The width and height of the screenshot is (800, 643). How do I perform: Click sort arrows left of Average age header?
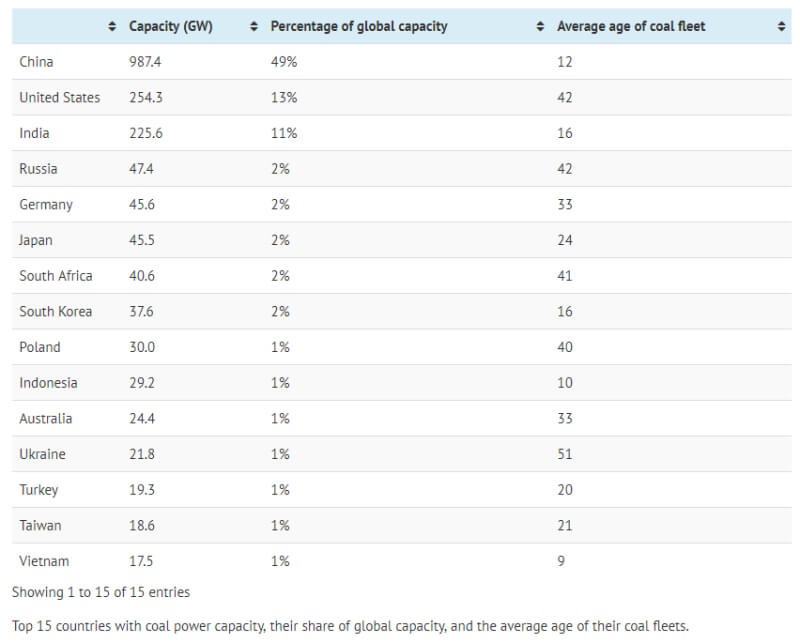[x=541, y=26]
